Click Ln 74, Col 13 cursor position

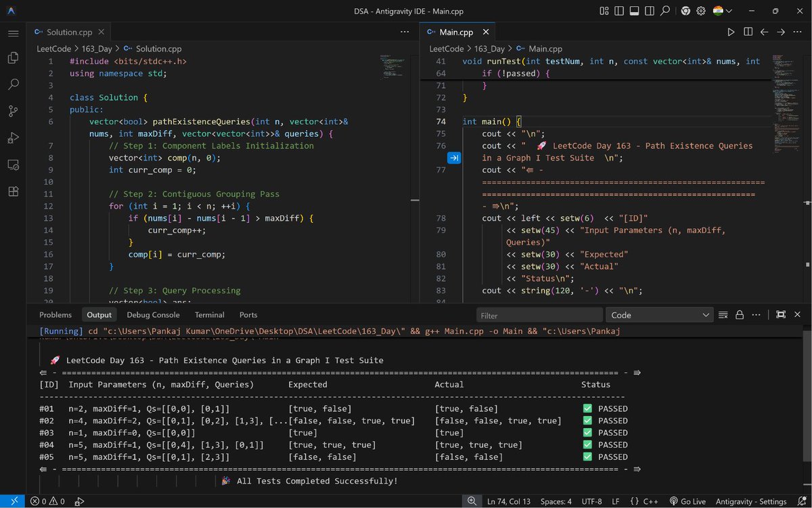click(510, 501)
